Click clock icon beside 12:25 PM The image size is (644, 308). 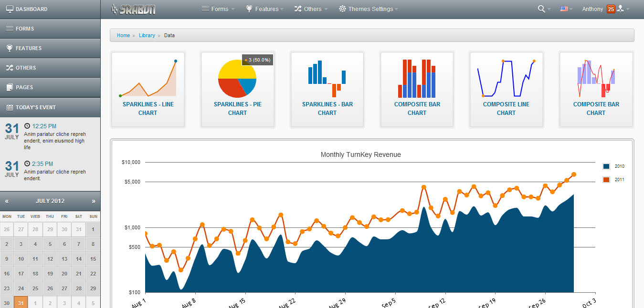point(27,126)
